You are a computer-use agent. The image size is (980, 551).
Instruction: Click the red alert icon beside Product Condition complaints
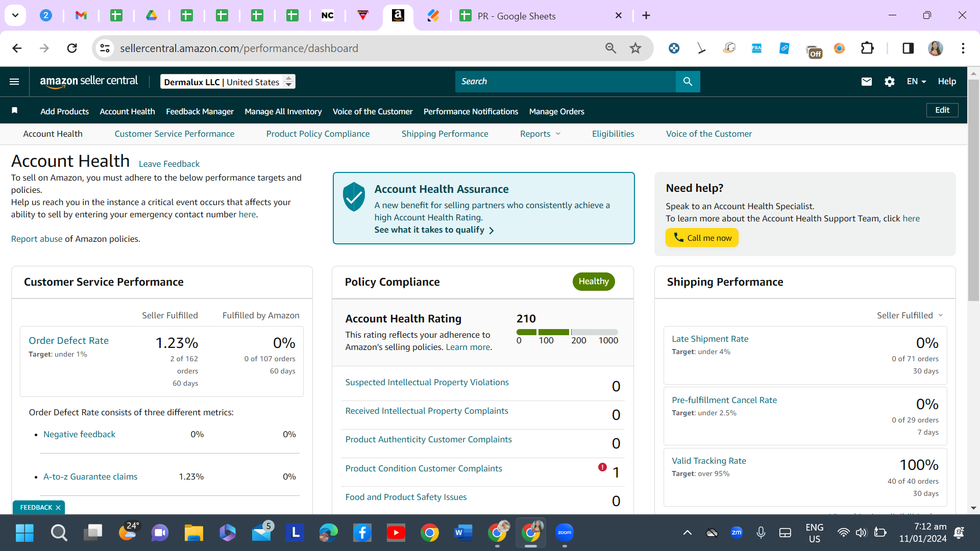pos(602,467)
